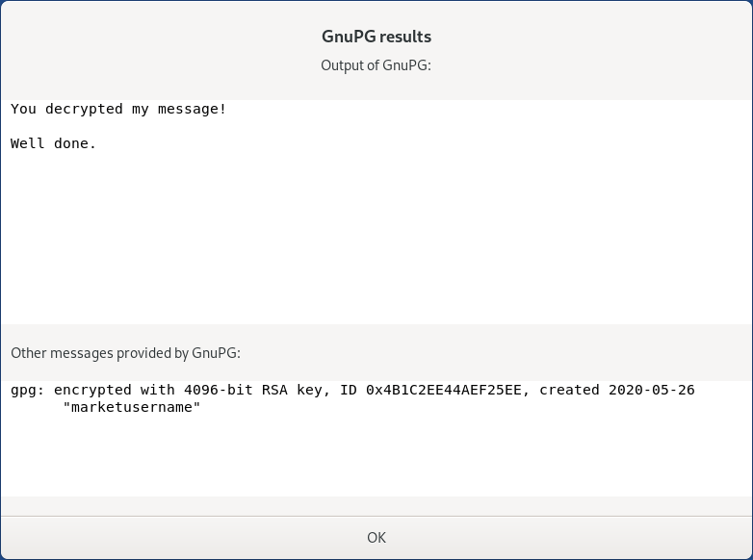Image resolution: width=753 pixels, height=560 pixels.
Task: Click the word 'gpg:' in messages
Action: (28, 390)
